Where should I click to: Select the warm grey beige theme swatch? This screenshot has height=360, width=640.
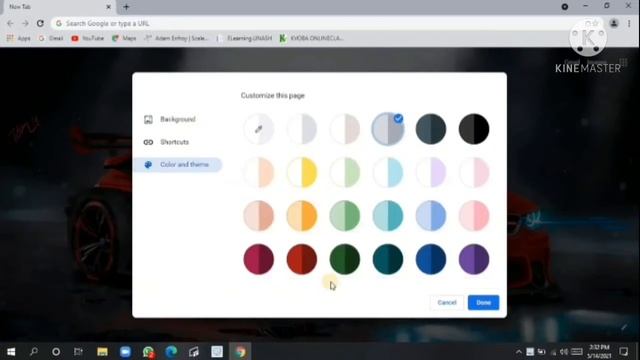click(345, 129)
